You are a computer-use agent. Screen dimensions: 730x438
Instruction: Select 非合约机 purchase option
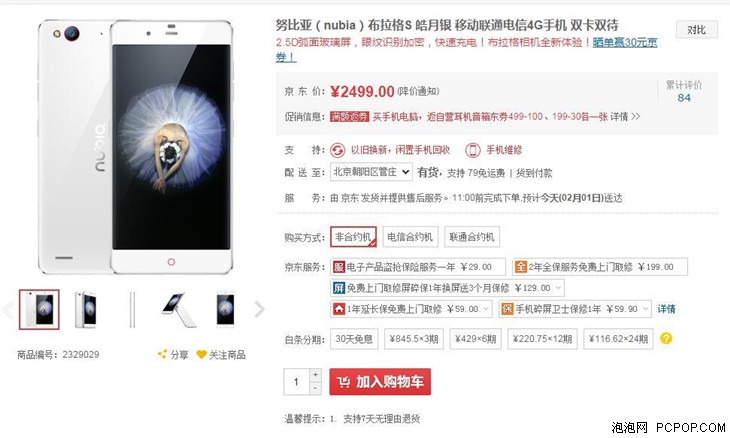click(x=353, y=237)
